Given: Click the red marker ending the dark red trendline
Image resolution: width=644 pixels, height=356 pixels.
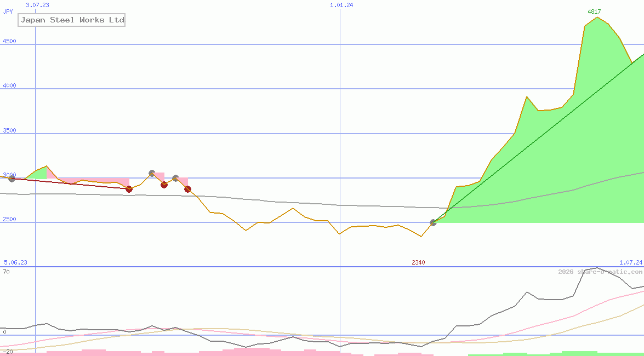Looking at the screenshot, I should pyautogui.click(x=129, y=189).
